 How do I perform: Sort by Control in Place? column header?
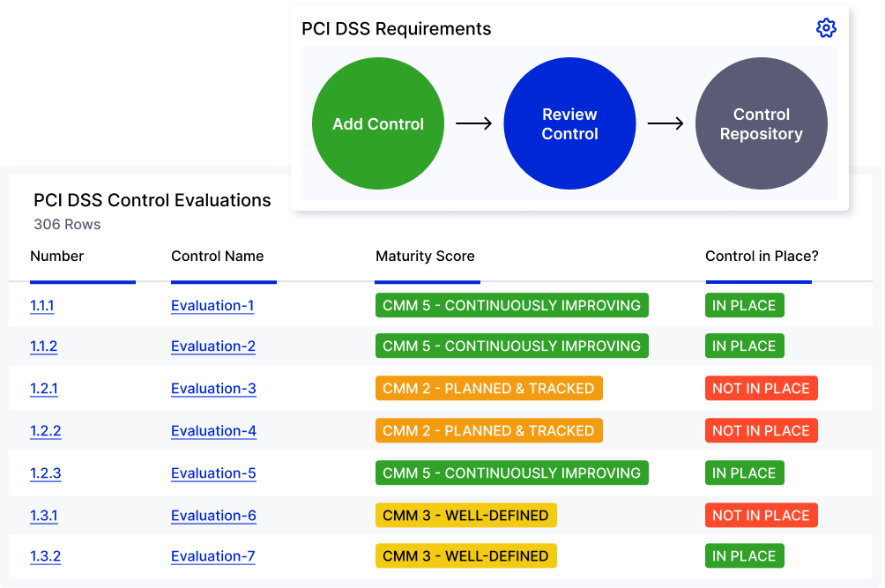point(762,257)
